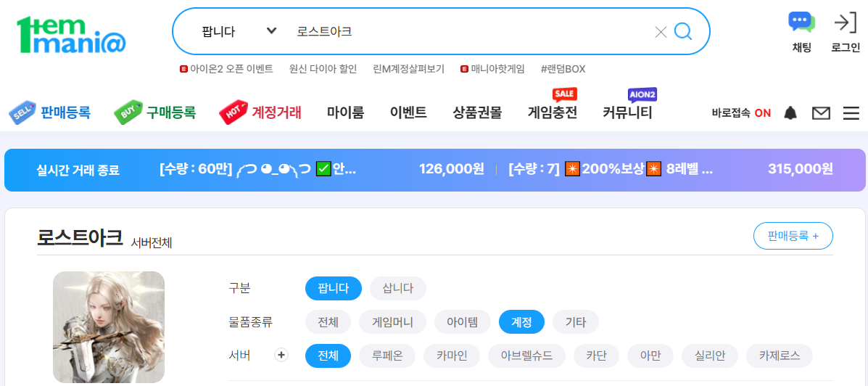Click the itemmania logo
The width and height of the screenshot is (868, 386).
[71, 36]
